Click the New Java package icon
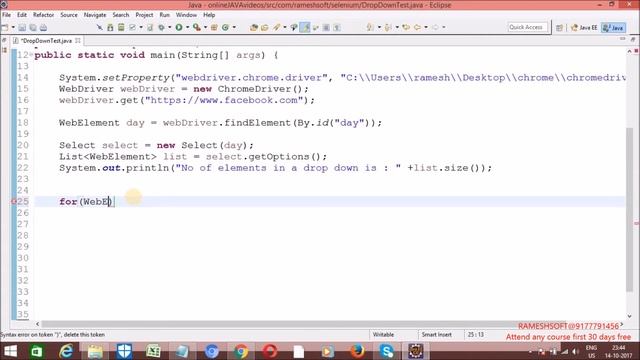640x360 pixels. tap(214, 27)
